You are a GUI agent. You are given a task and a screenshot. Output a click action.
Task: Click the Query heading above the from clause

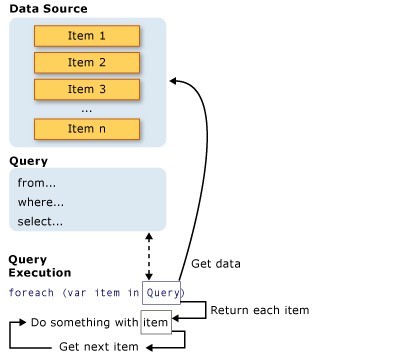click(x=29, y=161)
